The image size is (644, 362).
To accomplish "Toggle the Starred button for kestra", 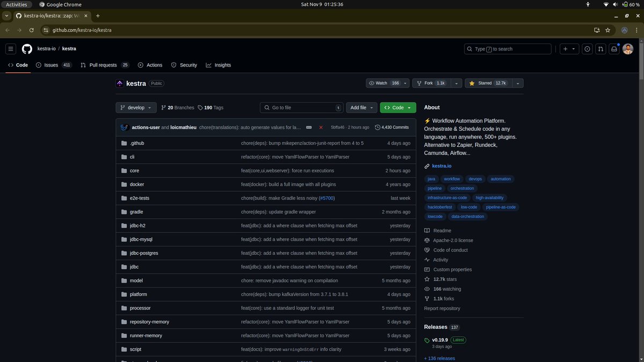I will pos(488,83).
